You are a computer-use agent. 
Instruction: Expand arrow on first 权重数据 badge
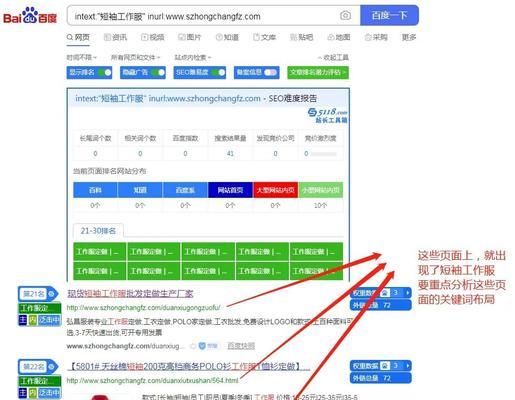coord(407,293)
